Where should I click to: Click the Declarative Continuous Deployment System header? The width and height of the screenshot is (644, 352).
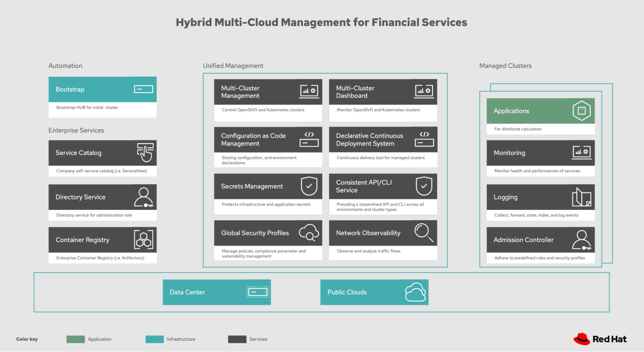[383, 140]
